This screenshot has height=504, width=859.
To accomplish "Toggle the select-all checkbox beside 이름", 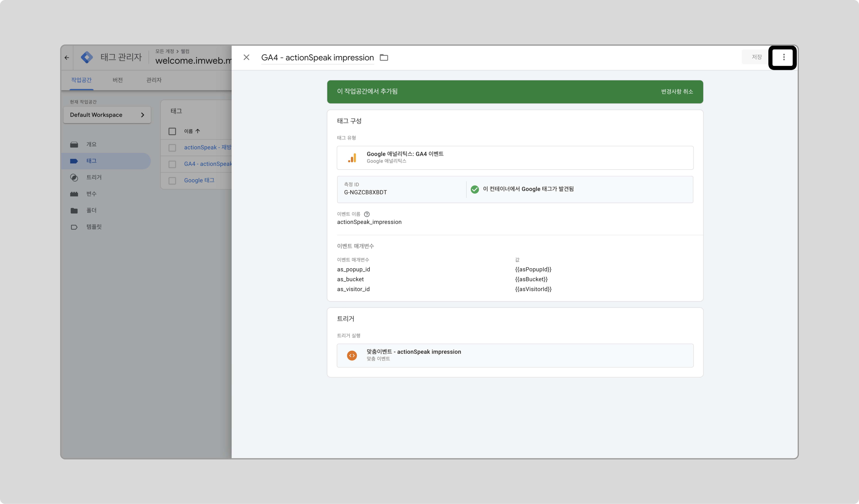I will 172,131.
